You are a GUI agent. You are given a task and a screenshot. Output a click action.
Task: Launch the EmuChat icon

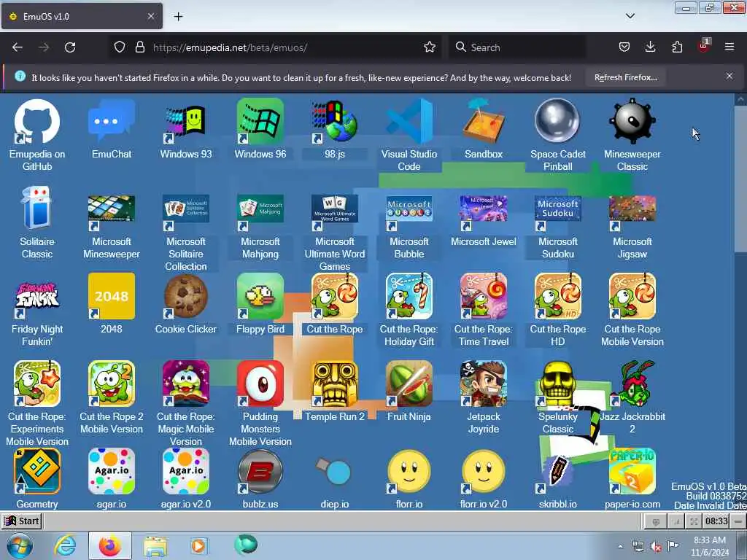[112, 121]
